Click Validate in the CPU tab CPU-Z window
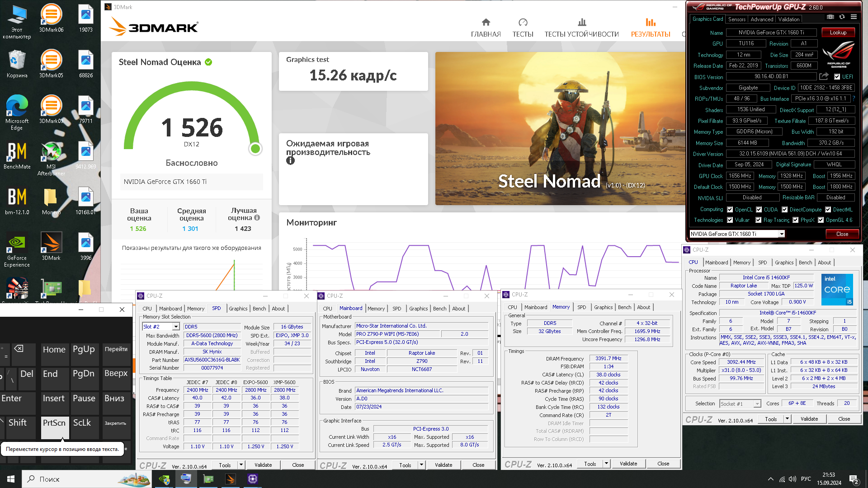The height and width of the screenshot is (488, 868). 809,419
